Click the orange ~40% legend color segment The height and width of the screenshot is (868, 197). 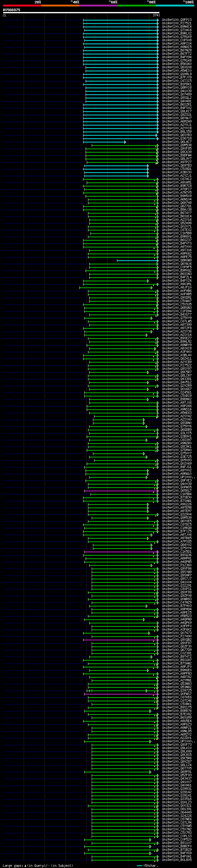pos(60,6)
